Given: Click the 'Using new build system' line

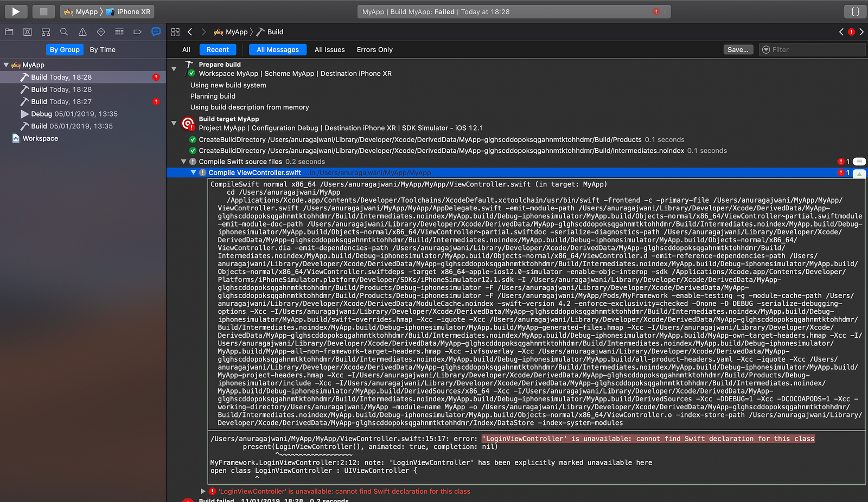Looking at the screenshot, I should point(228,85).
